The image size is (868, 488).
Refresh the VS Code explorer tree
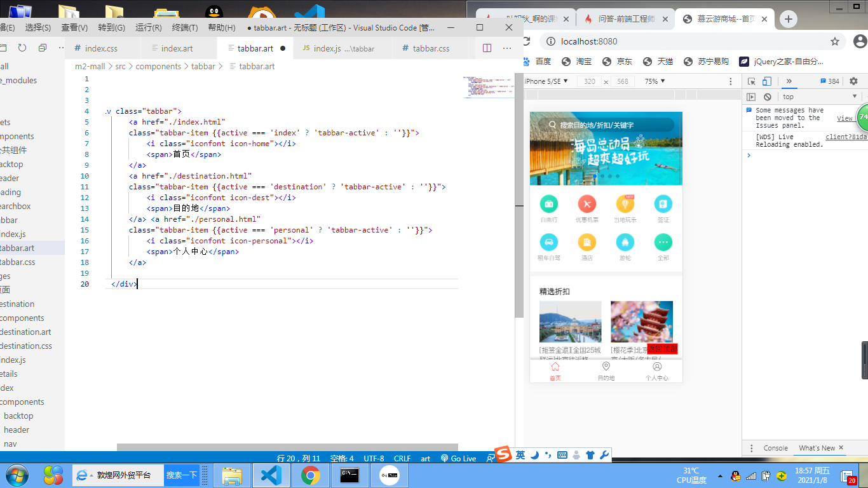point(22,48)
